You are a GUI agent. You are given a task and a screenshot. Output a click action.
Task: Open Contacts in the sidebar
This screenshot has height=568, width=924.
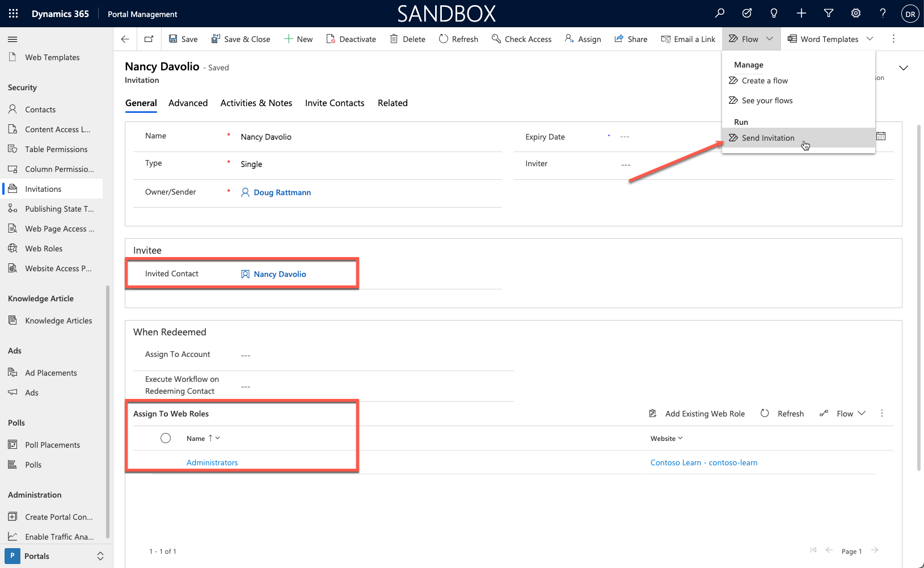[40, 110]
